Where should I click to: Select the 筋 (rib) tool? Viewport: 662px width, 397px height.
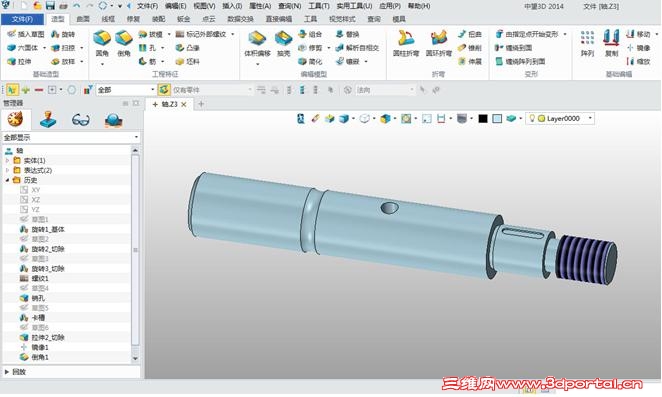pos(148,62)
